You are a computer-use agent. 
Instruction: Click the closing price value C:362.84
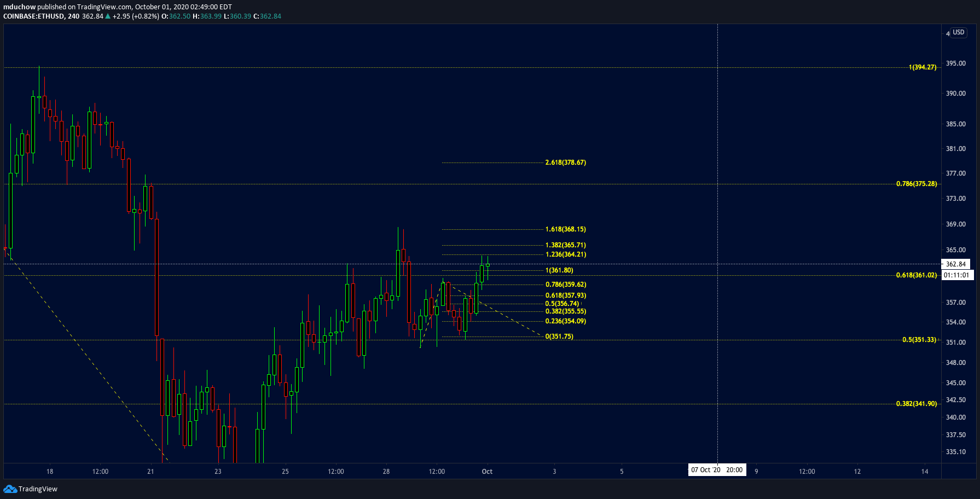(267, 16)
